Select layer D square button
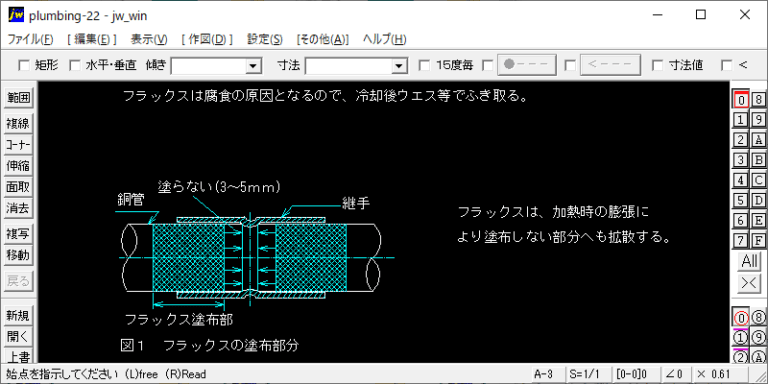The width and height of the screenshot is (768, 384). click(x=758, y=200)
